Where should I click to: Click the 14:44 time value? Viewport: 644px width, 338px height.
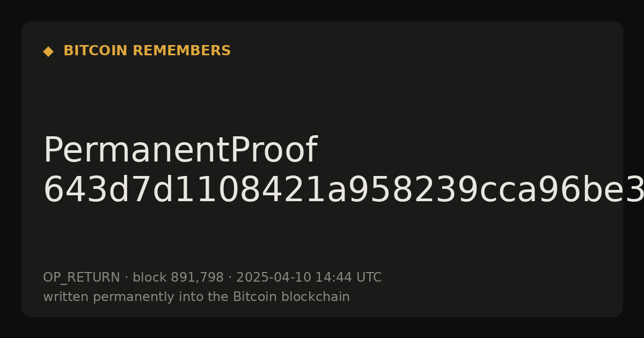coord(334,278)
